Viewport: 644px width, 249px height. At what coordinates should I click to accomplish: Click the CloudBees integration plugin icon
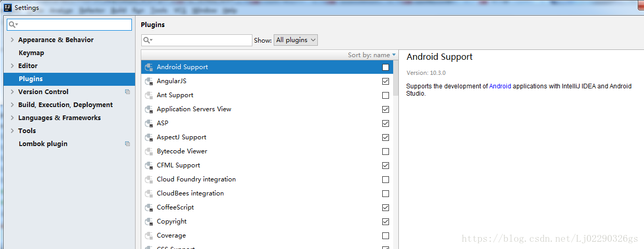tap(149, 193)
